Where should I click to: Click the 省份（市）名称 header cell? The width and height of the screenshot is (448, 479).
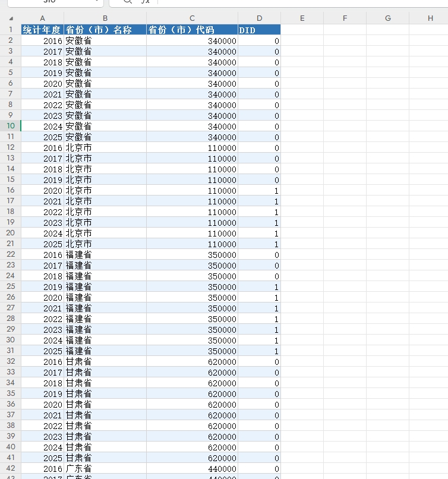point(105,30)
